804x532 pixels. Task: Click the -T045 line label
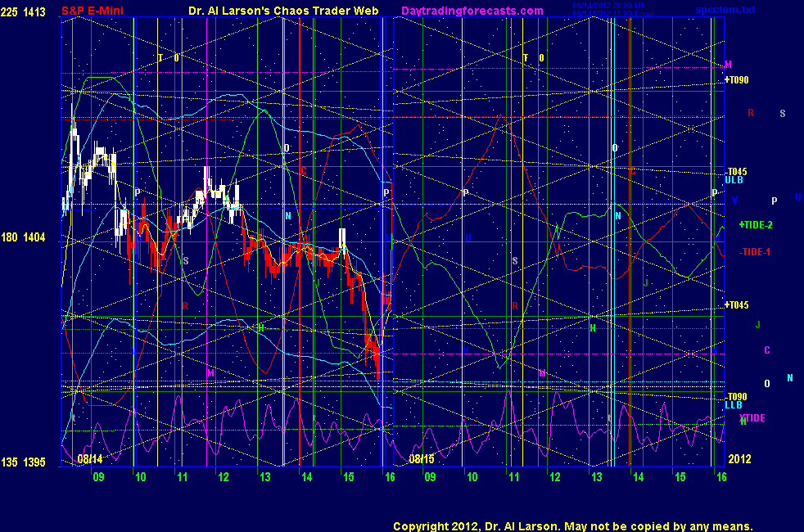pos(736,172)
